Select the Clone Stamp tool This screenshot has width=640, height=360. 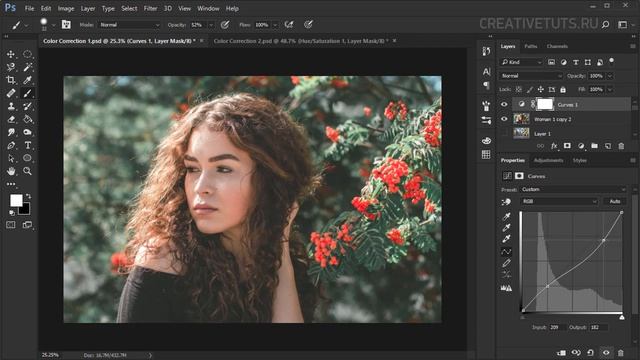11,106
